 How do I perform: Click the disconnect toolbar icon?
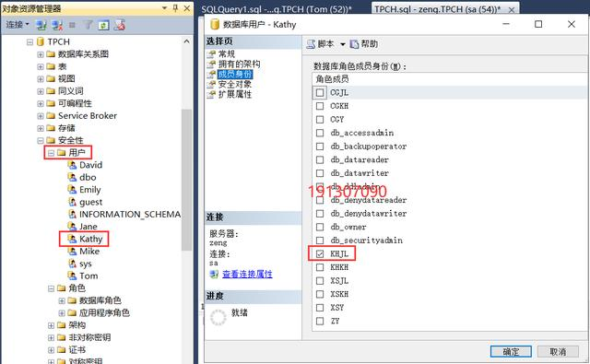(57, 25)
